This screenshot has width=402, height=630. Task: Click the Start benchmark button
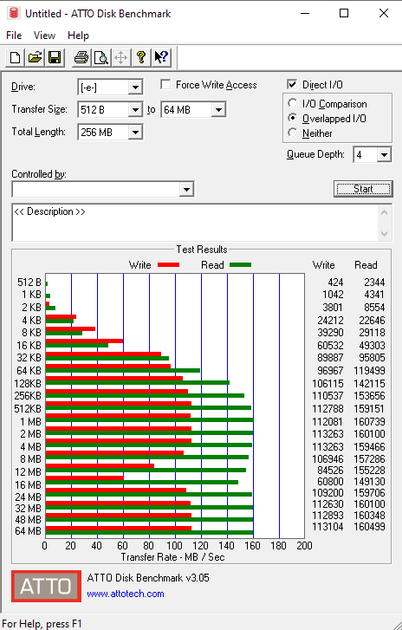tap(363, 189)
